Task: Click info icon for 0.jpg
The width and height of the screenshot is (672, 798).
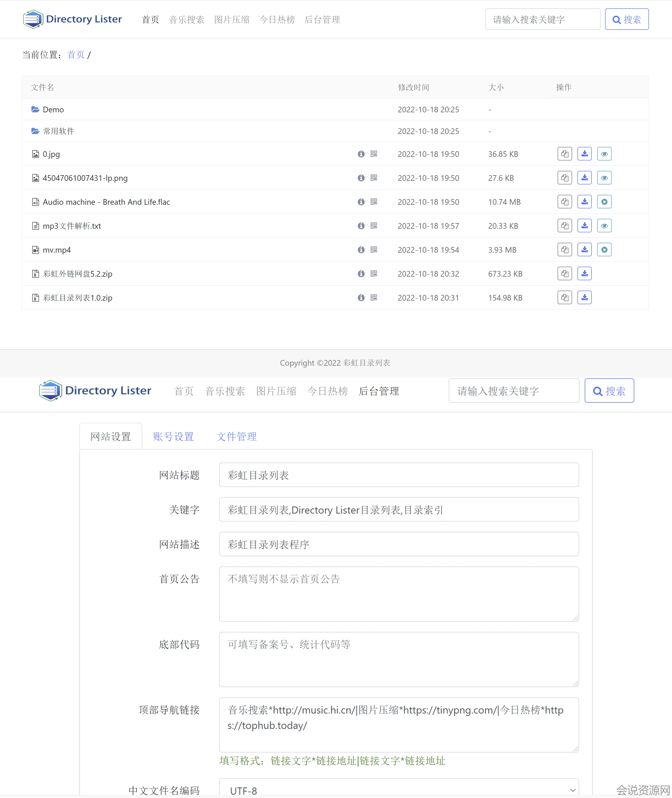Action: 361,154
